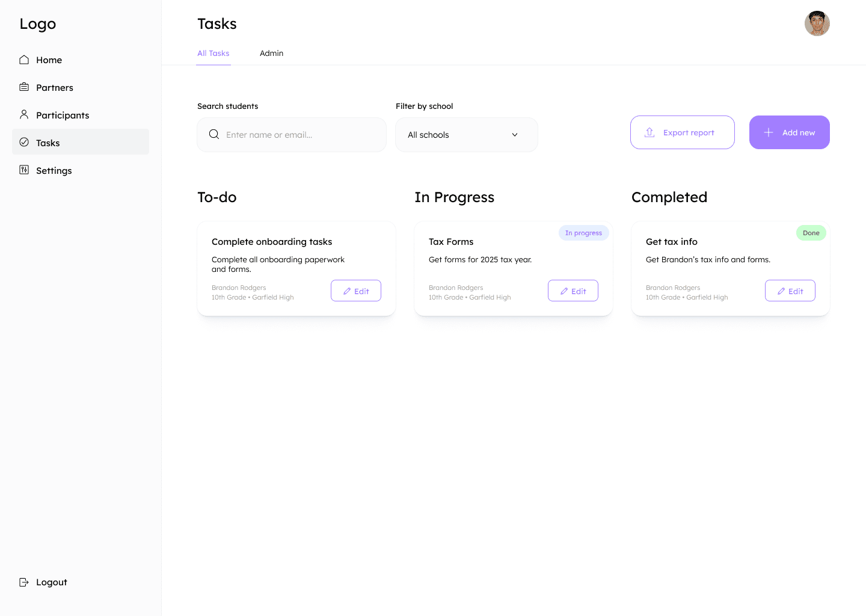The height and width of the screenshot is (616, 866).
Task: Click the Participants person icon
Action: point(24,114)
